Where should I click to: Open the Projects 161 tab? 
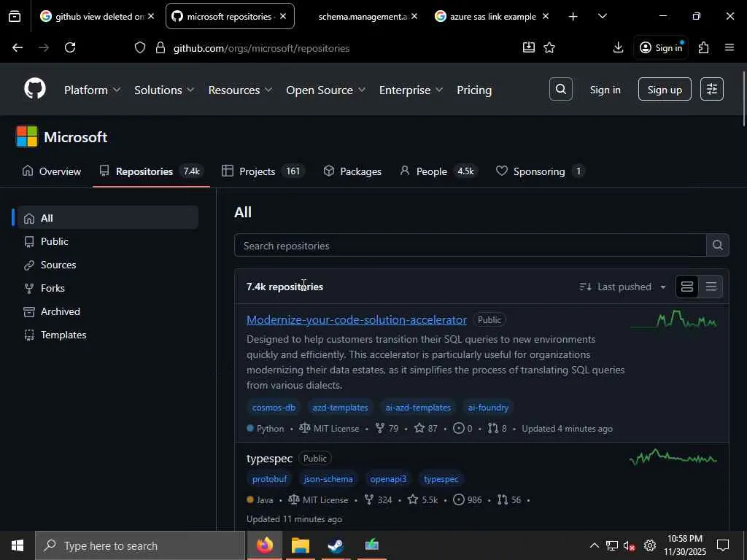(x=263, y=171)
